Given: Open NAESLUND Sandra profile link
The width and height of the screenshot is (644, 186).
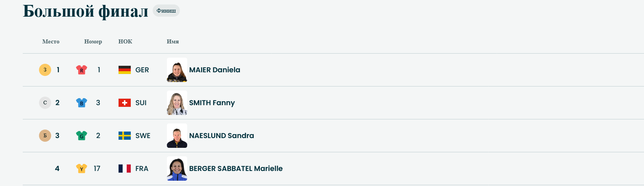Looking at the screenshot, I should [x=222, y=136].
